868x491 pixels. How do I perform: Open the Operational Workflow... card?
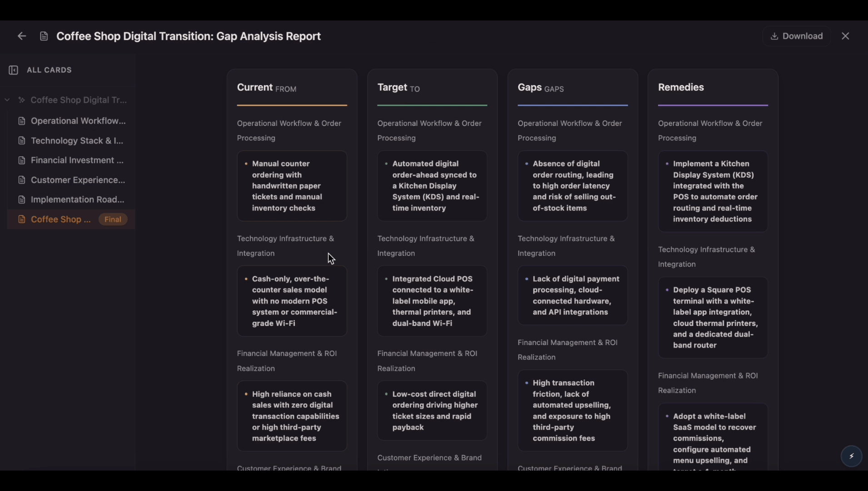pyautogui.click(x=71, y=121)
